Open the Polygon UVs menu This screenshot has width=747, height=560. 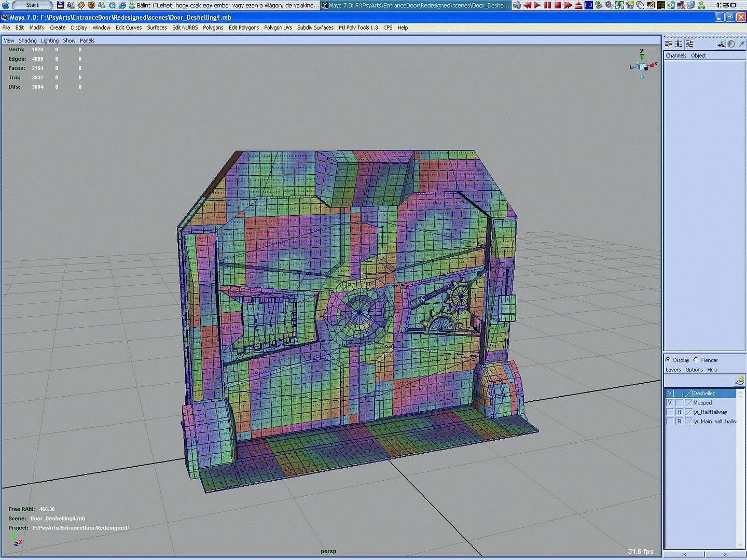coord(278,27)
